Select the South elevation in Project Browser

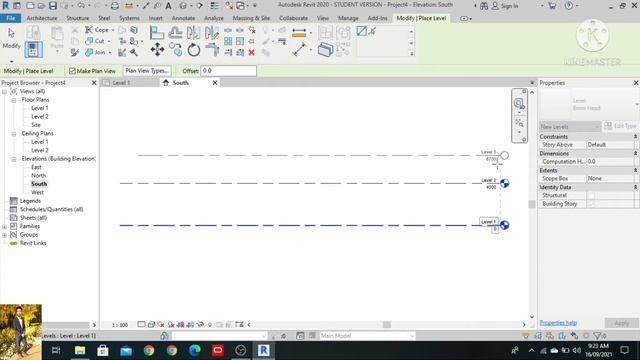(x=39, y=184)
